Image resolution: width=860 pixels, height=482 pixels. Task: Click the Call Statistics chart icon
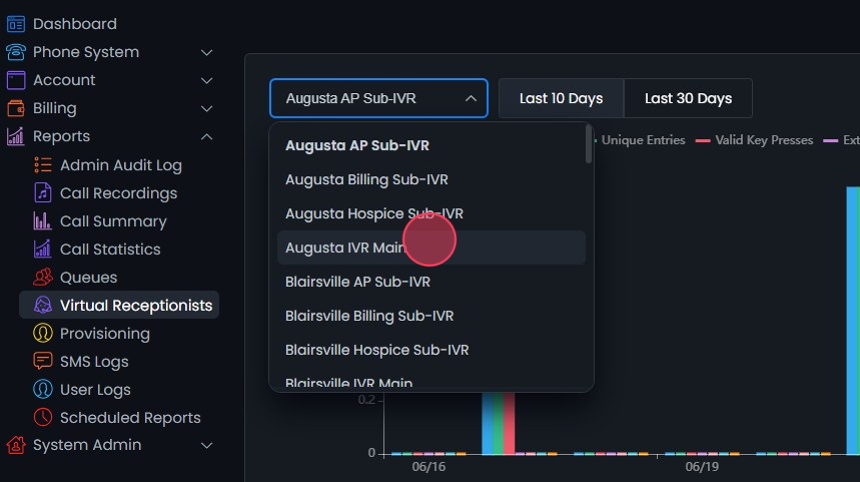click(43, 249)
